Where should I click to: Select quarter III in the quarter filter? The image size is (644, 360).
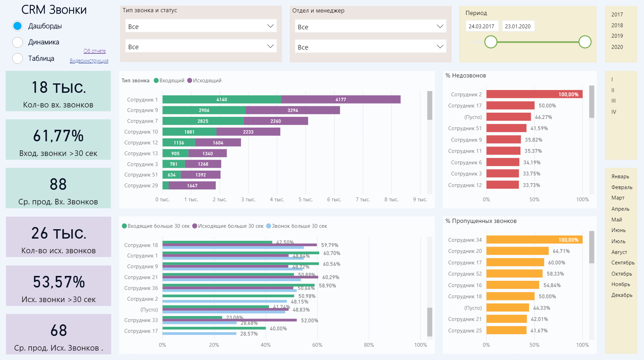click(614, 101)
